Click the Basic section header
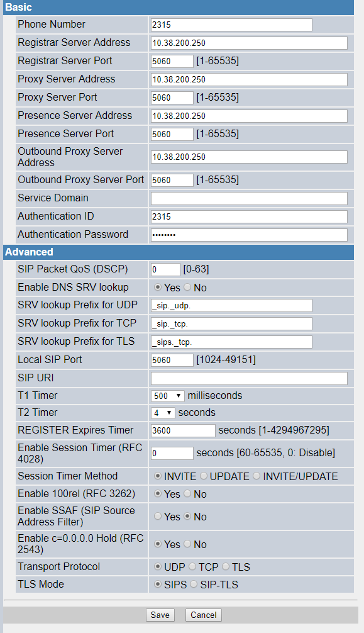The height and width of the screenshot is (633, 364). [x=179, y=8]
